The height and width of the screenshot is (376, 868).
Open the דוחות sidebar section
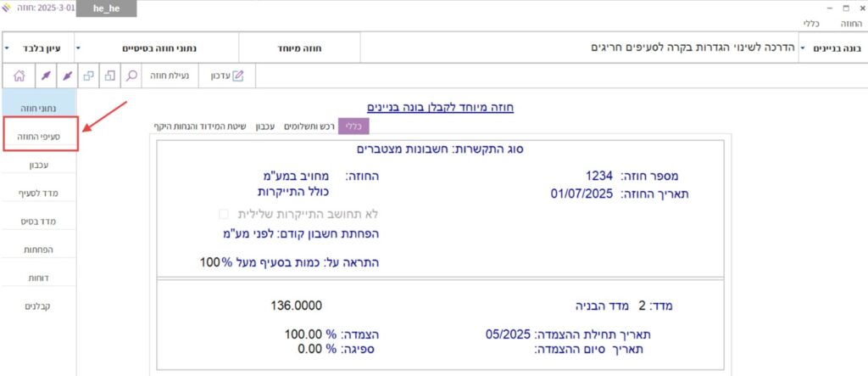(40, 277)
